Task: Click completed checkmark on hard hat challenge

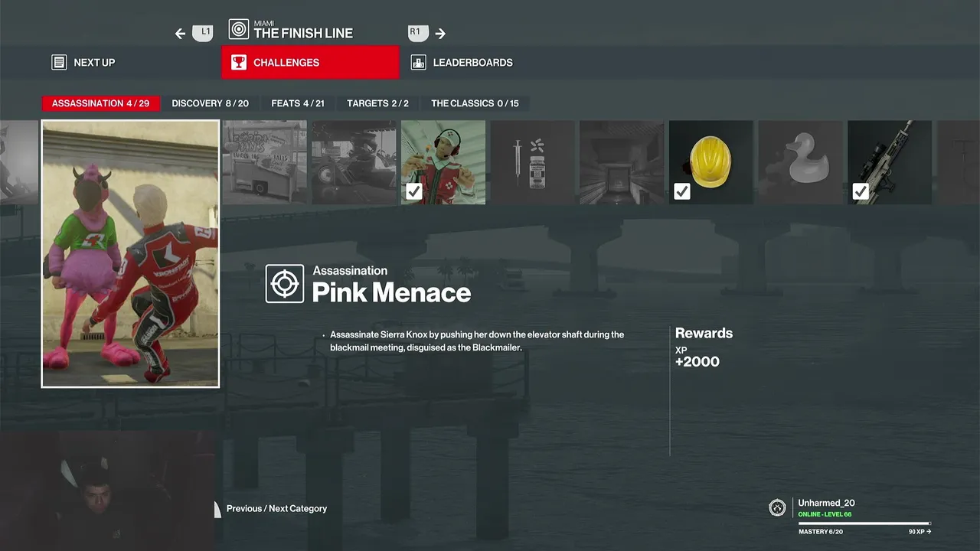Action: 682,191
